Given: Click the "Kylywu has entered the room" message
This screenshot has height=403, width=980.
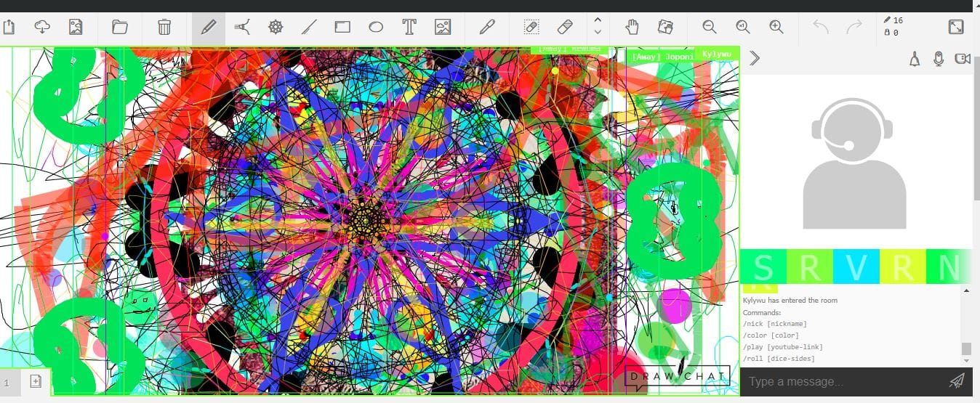Looking at the screenshot, I should [790, 301].
